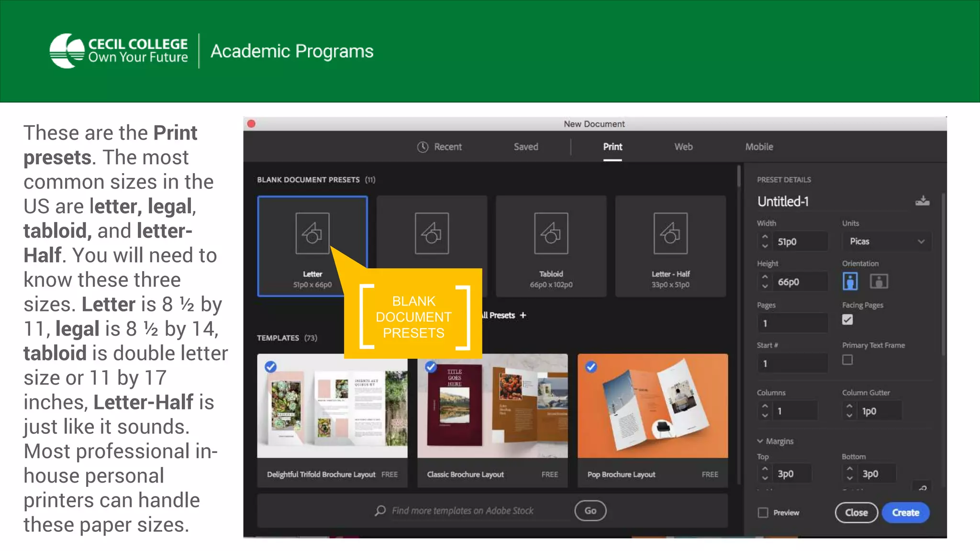Image resolution: width=980 pixels, height=551 pixels.
Task: Click the Go button for Adobe Stock
Action: click(590, 510)
